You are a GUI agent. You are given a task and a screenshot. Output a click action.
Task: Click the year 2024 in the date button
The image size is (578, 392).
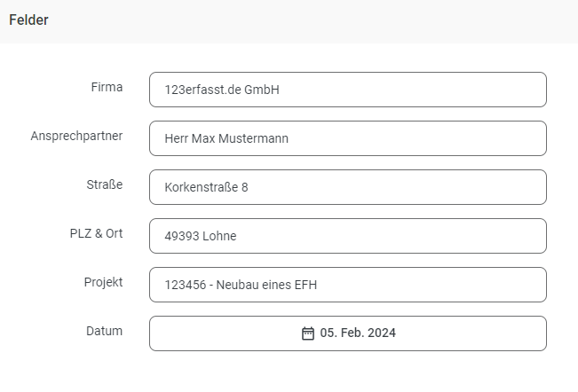(x=382, y=333)
